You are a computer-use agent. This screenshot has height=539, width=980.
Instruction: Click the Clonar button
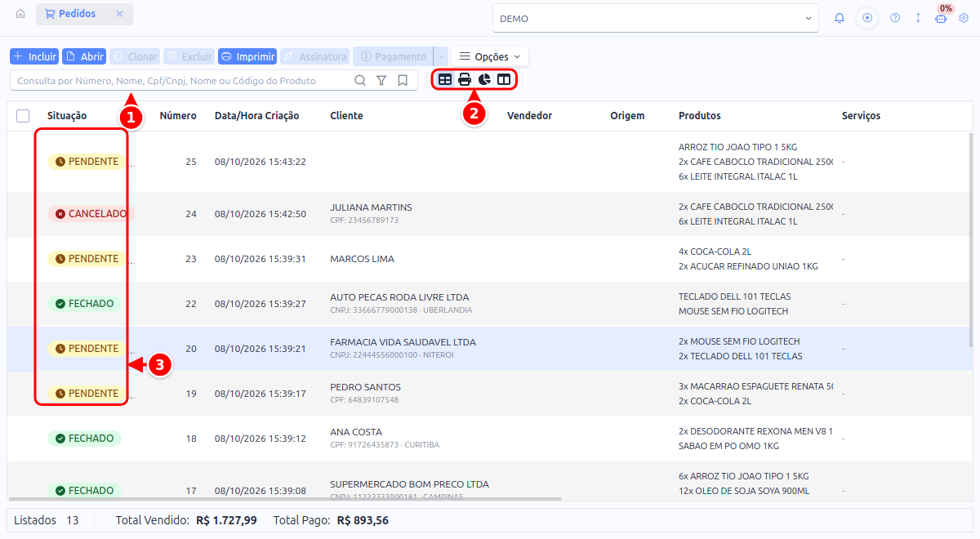135,56
